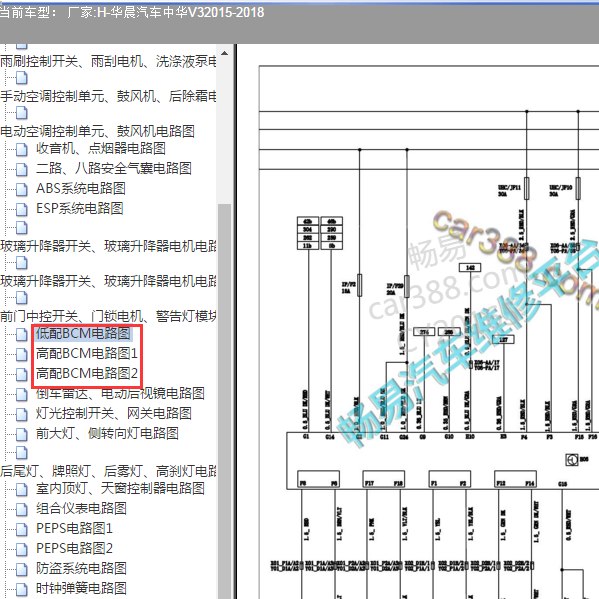Click document icon beside PEPS电路图1

pyautogui.click(x=22, y=529)
